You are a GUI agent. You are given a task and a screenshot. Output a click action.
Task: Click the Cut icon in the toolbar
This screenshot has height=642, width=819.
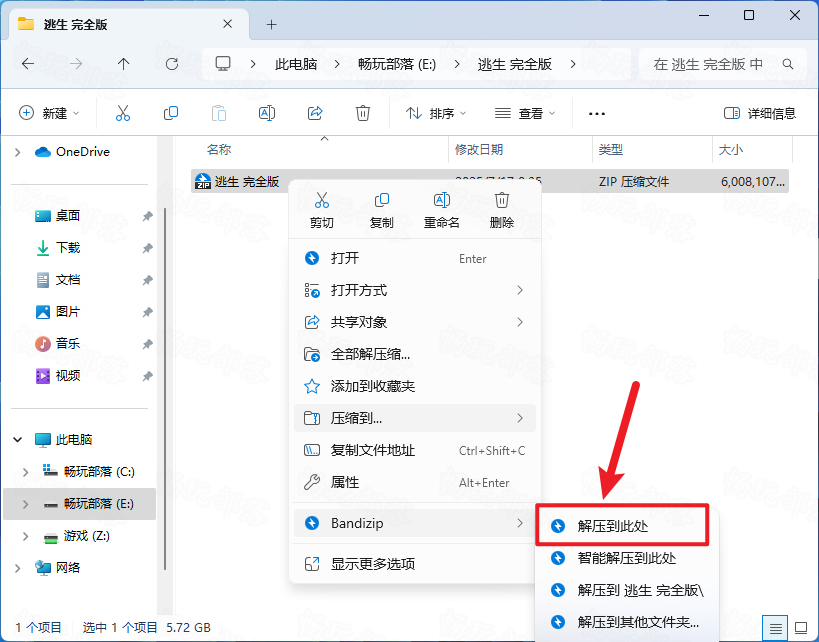123,113
